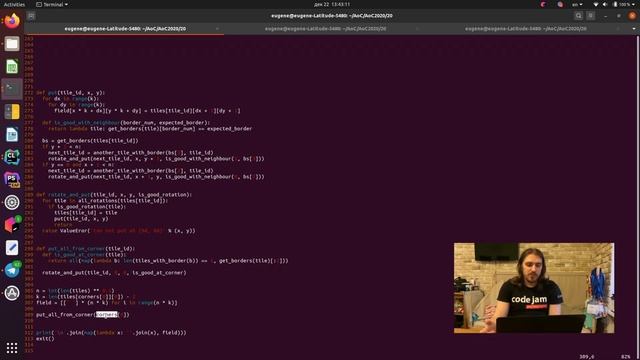This screenshot has width=640, height=360.
Task: Click the 'bs = get_borders(tiles[tile_id])' line
Action: coord(90,140)
